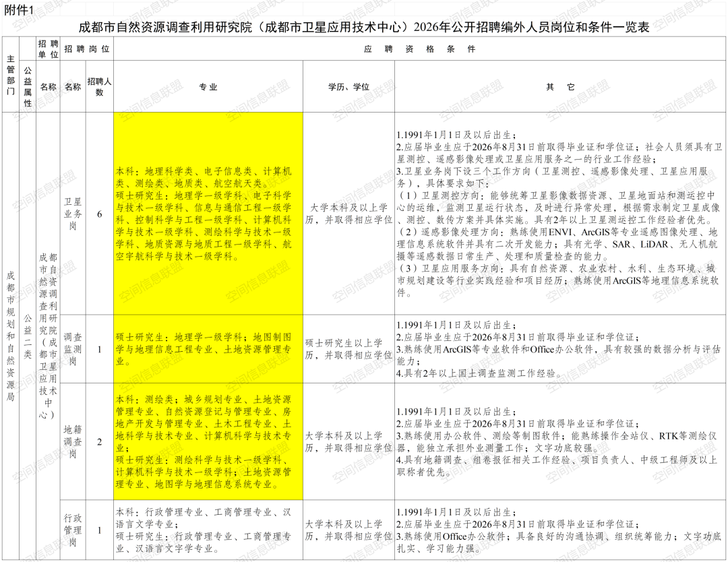The width and height of the screenshot is (728, 562).
Task: Click the '公益属性' column header
Action: point(28,86)
